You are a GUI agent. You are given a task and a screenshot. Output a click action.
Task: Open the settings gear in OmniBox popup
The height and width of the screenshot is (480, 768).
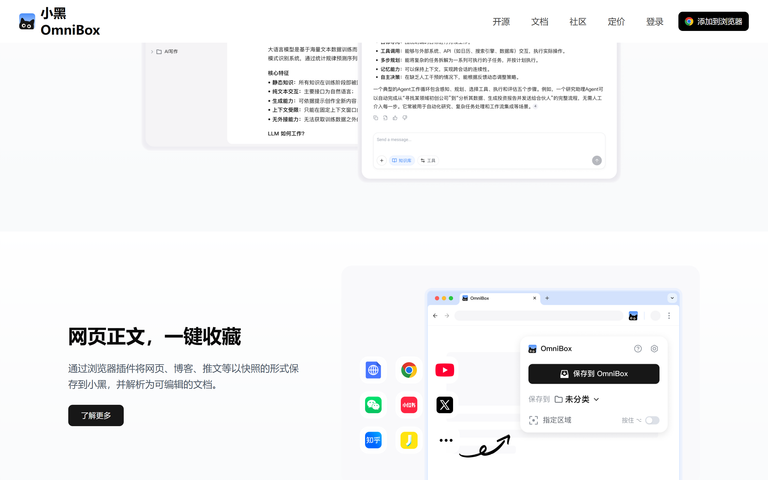[x=654, y=349]
